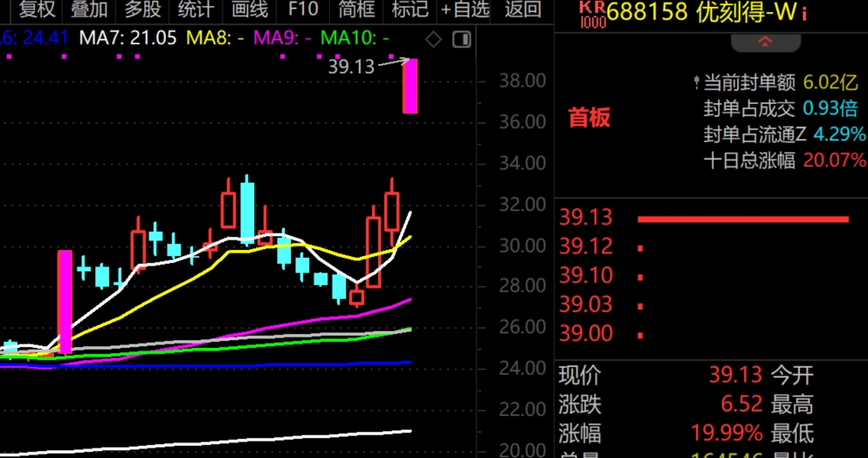868x458 pixels.
Task: Click the diamond icon beside MA10
Action: click(433, 39)
